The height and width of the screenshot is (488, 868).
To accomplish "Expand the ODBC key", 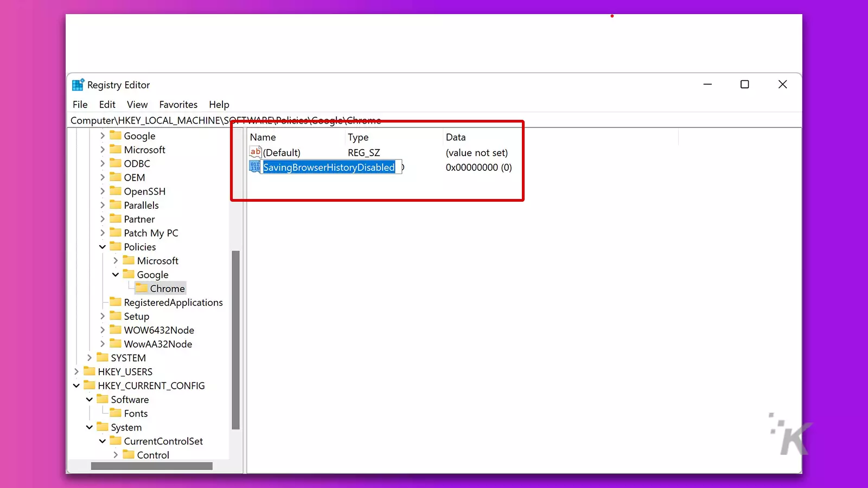I will tap(103, 163).
